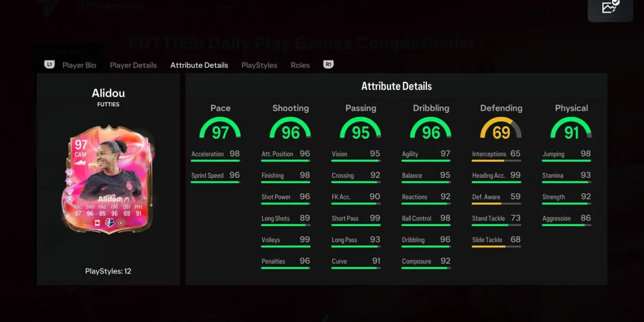Open the Roles tab
The width and height of the screenshot is (644, 322).
point(300,65)
